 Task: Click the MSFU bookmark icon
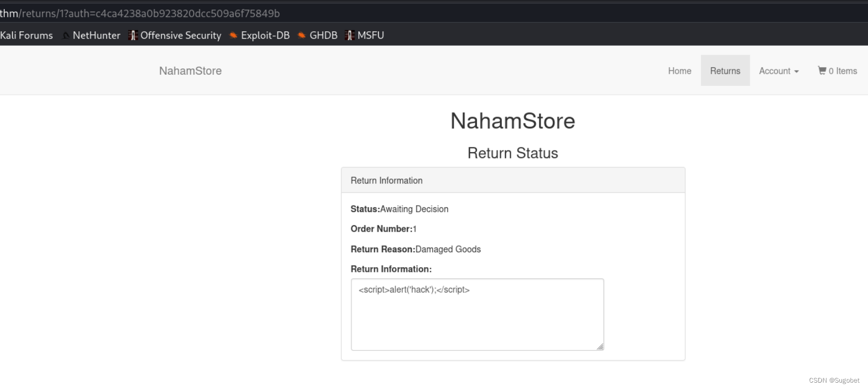coord(349,36)
